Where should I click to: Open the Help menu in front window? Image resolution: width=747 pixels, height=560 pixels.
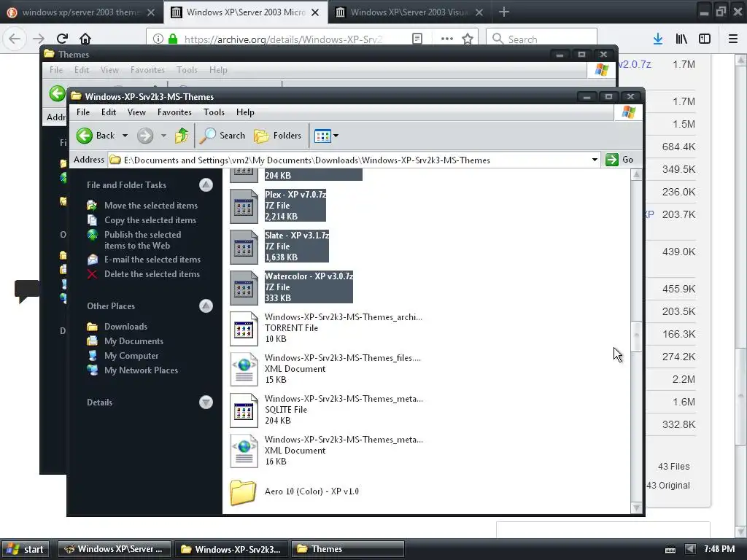coord(245,112)
